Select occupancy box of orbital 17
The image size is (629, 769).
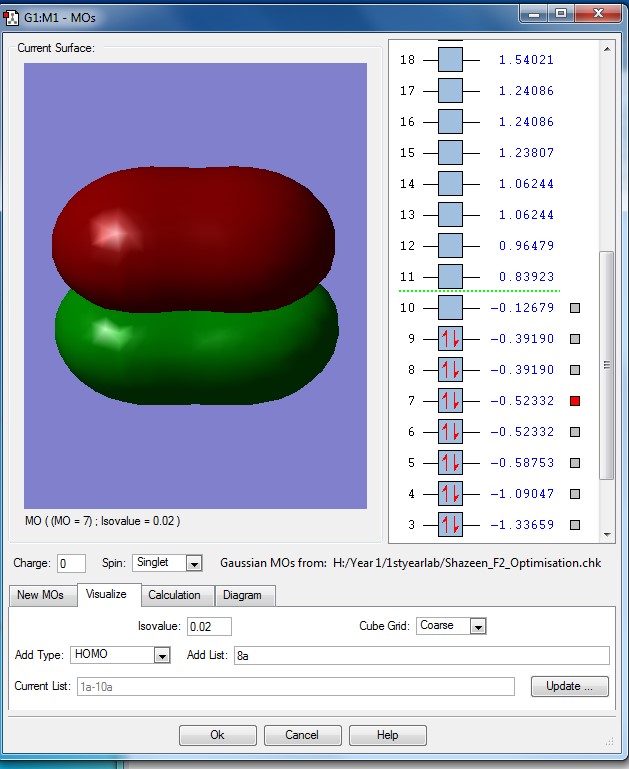click(450, 91)
